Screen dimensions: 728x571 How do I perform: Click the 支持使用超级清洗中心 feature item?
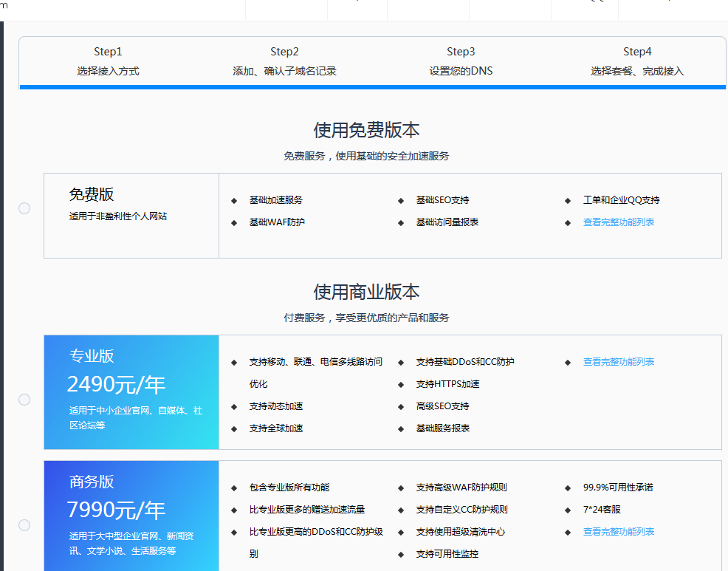[x=460, y=532]
